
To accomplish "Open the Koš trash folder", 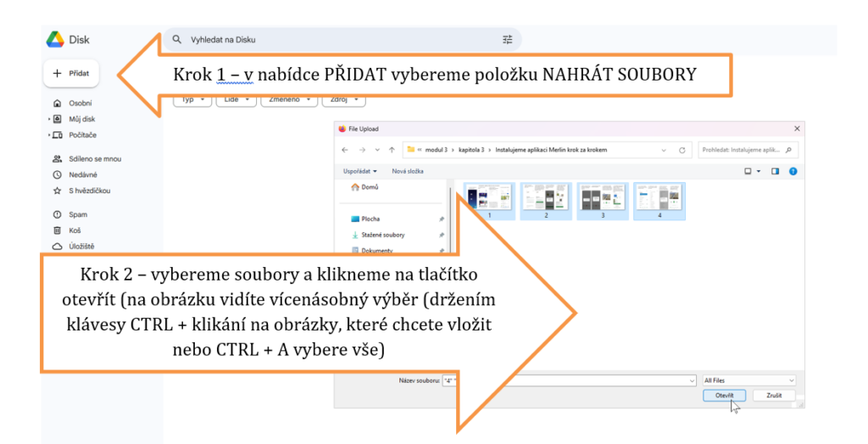I will 75,230.
